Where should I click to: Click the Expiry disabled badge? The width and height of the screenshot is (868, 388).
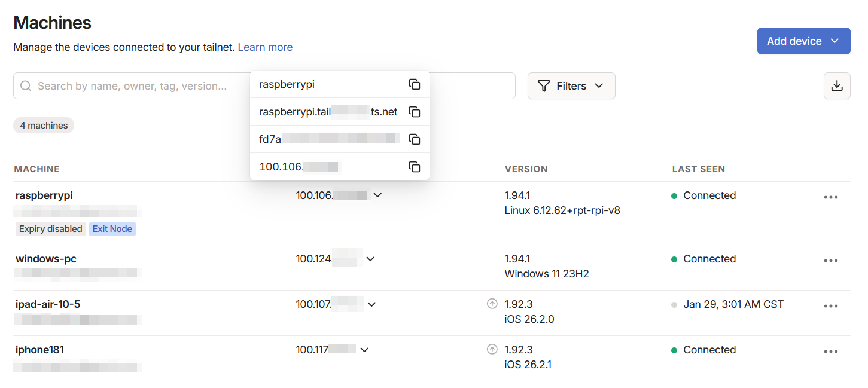51,229
